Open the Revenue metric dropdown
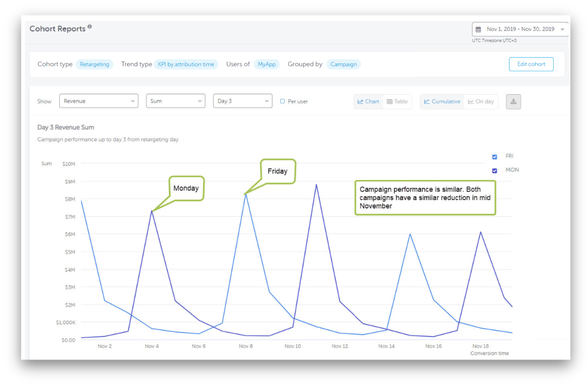588x386 pixels. [x=98, y=101]
